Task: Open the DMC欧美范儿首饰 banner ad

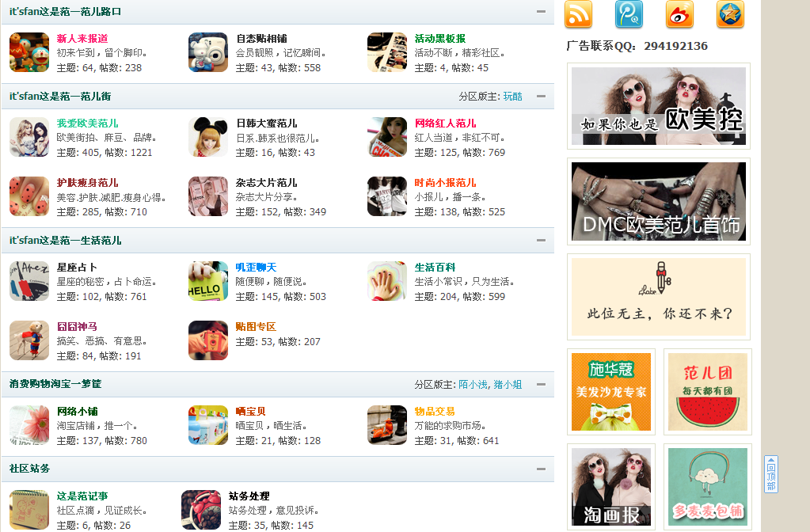Action: (659, 201)
